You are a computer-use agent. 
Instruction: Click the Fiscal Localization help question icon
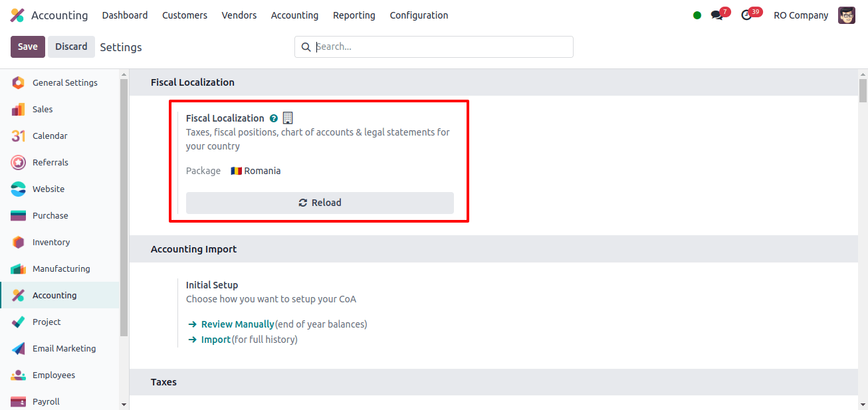[x=274, y=118]
